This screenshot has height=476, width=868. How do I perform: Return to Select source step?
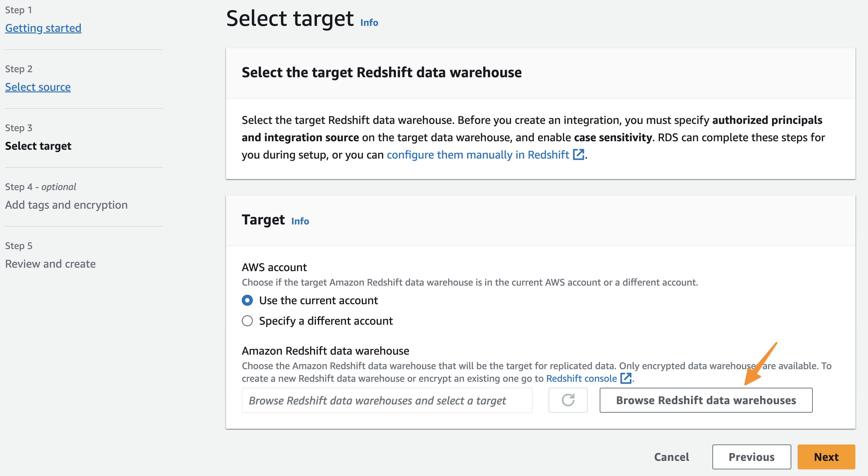[38, 87]
